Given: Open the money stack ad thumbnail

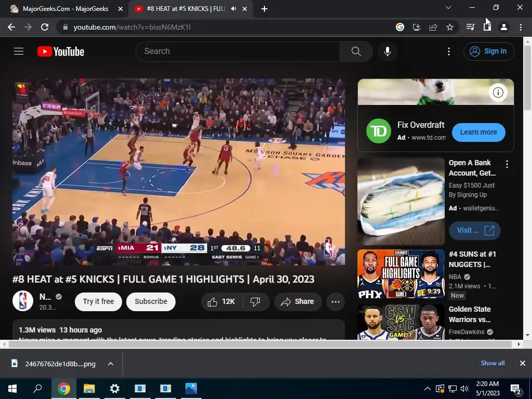Looking at the screenshot, I should click(401, 202).
